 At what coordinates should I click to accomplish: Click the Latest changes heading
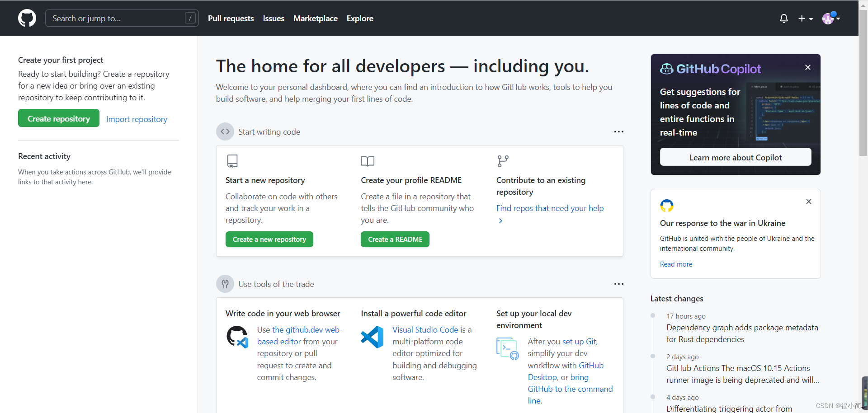pyautogui.click(x=677, y=299)
